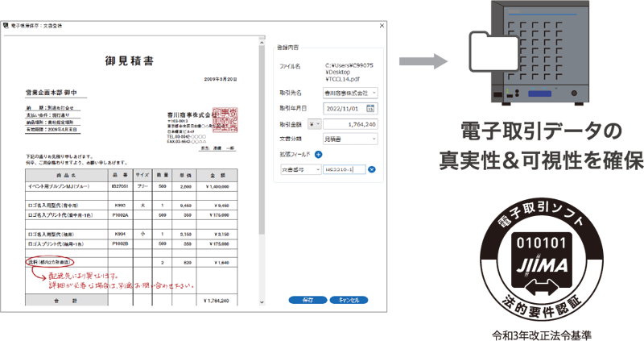Viewport: 644px width, 341px height.
Task: Click the K993 part number cell
Action: coord(120,205)
